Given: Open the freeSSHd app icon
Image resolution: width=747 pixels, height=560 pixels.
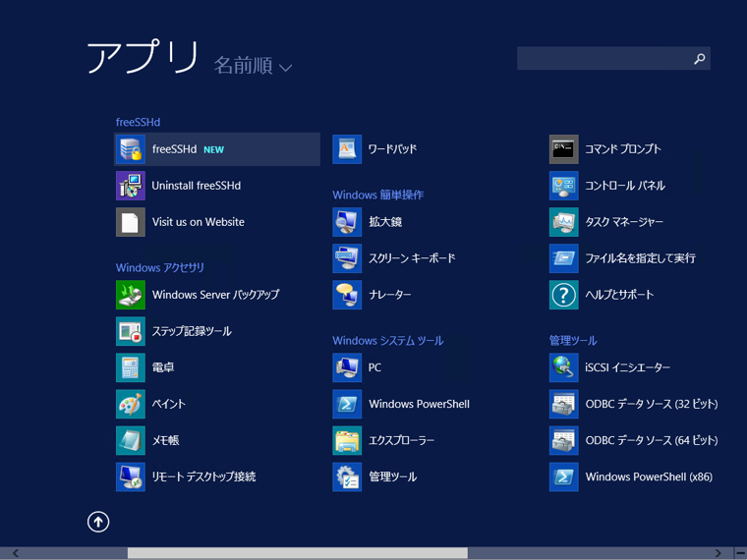Looking at the screenshot, I should [x=130, y=149].
